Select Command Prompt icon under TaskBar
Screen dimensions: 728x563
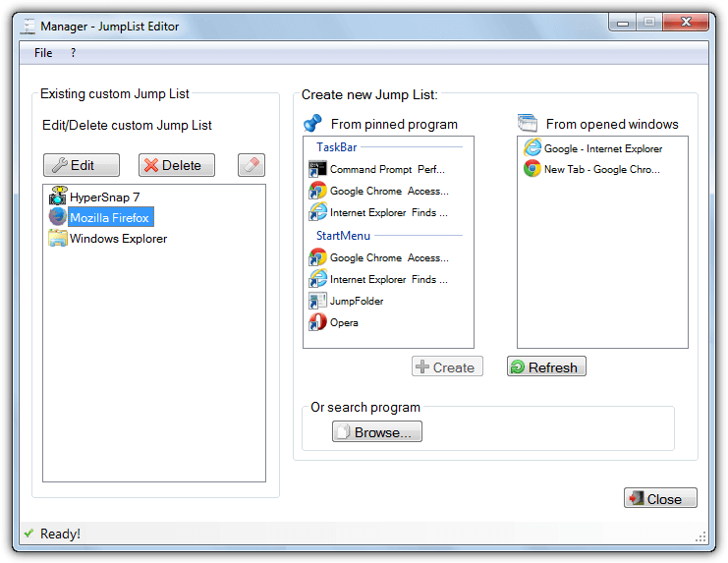[x=317, y=169]
